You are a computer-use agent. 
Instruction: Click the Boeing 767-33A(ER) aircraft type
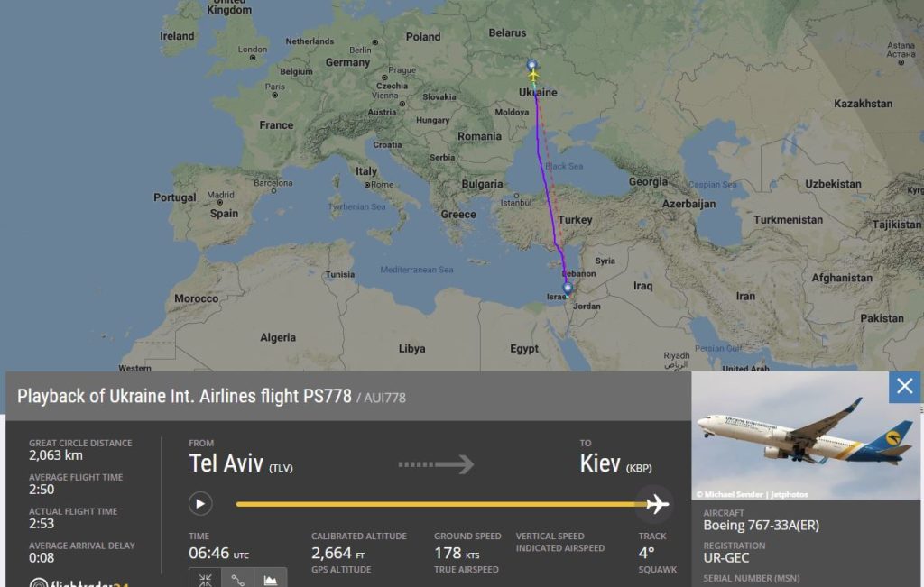[761, 526]
